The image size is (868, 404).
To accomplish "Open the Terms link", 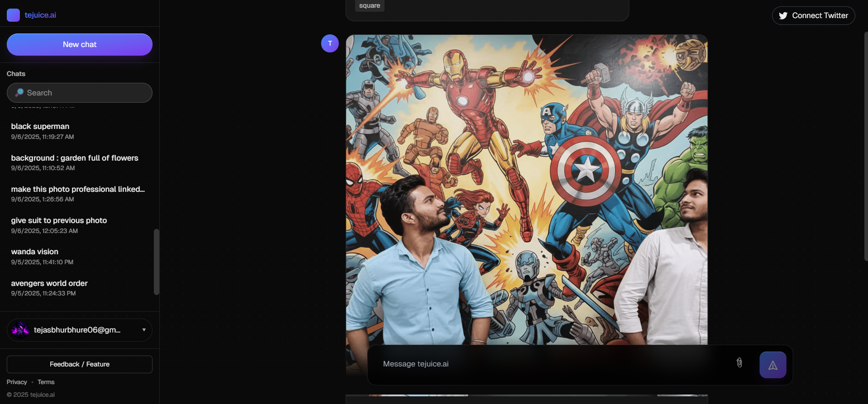I will click(x=46, y=382).
